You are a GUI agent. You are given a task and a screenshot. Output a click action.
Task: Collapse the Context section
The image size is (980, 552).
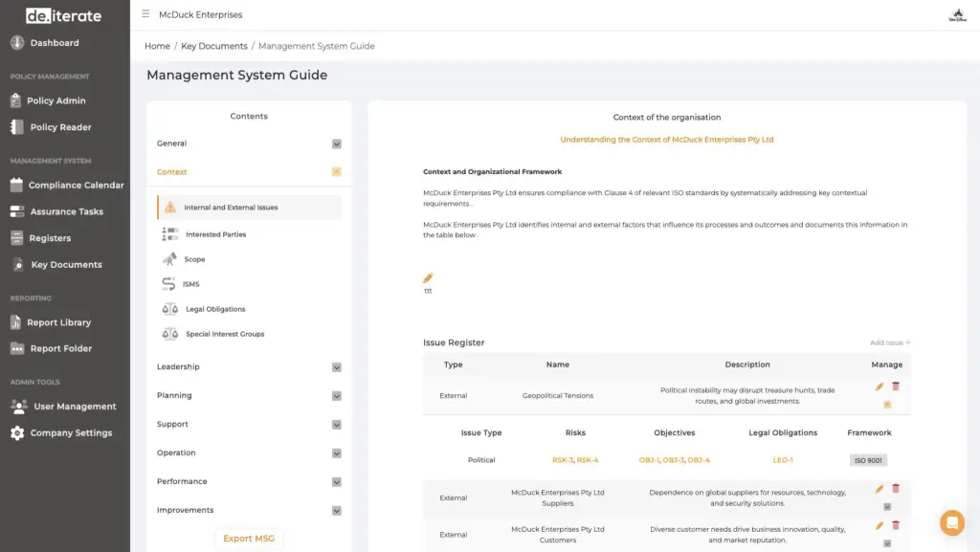point(336,171)
